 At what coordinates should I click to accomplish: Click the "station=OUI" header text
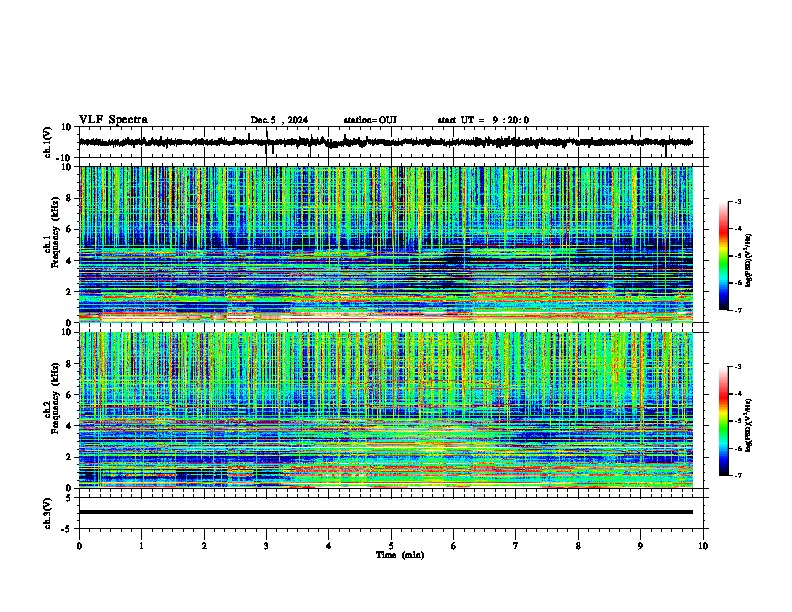pos(370,120)
